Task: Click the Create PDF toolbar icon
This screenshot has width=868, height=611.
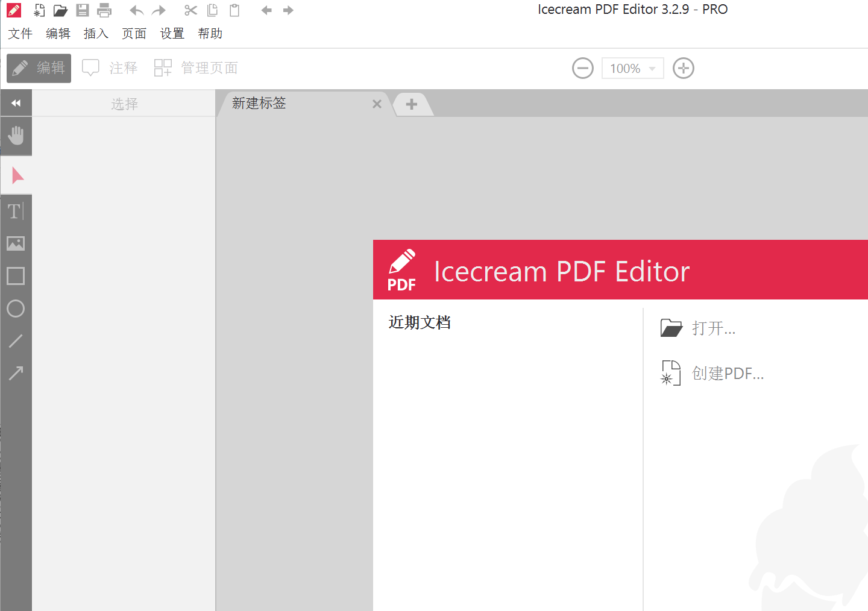Action: (39, 10)
